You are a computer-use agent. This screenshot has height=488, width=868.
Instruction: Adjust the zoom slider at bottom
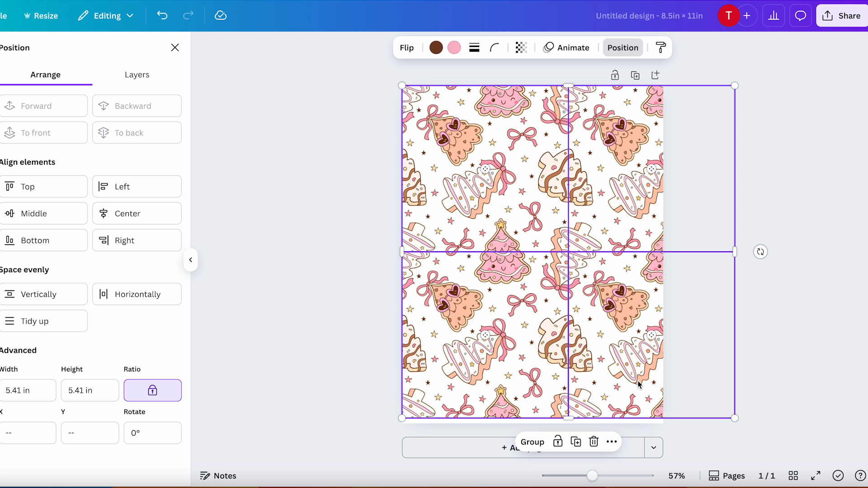[x=592, y=475]
